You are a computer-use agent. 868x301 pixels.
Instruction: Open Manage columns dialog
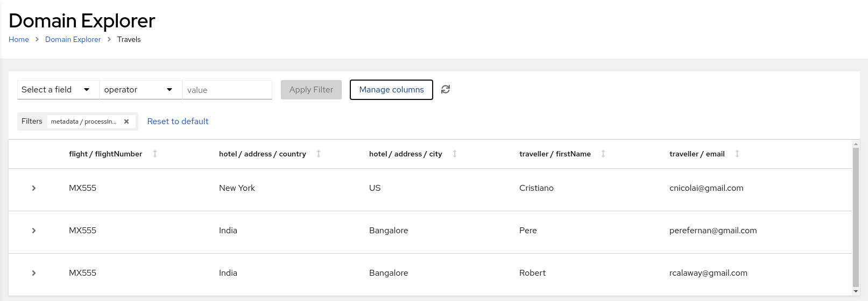coord(391,90)
